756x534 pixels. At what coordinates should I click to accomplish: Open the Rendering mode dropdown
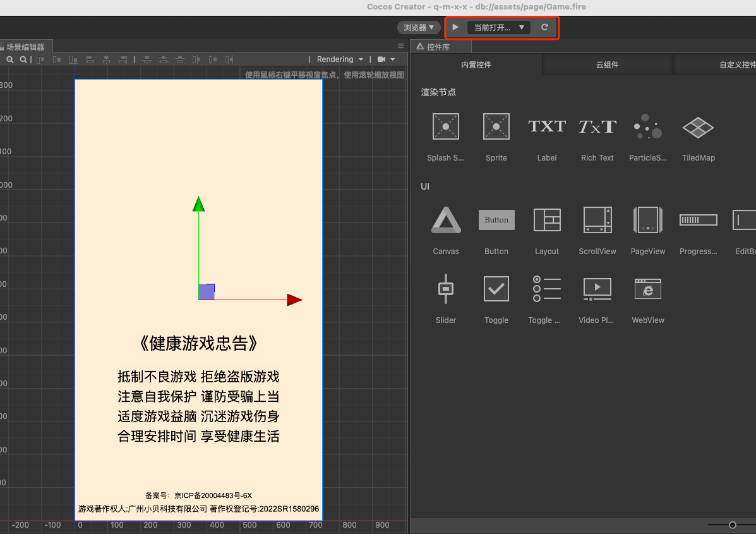339,59
